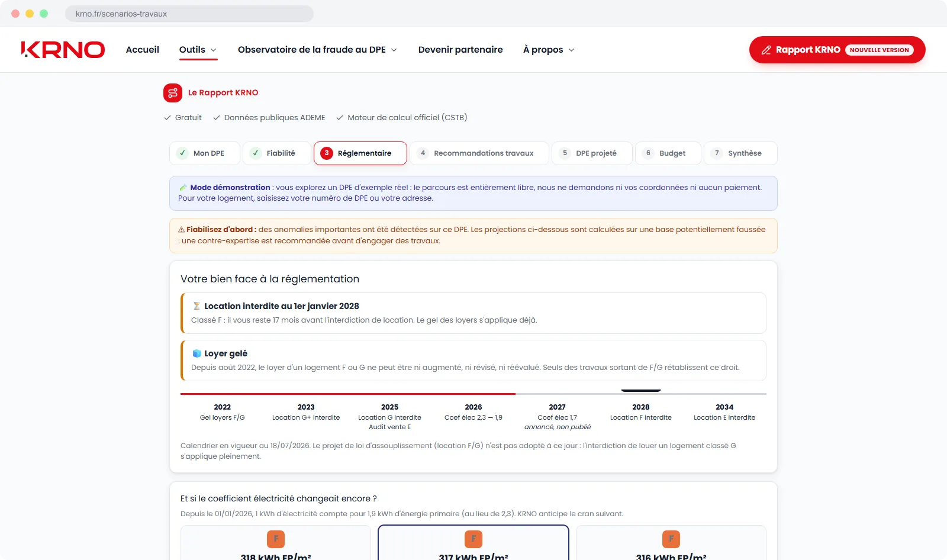
Task: Click the step 6 number badge
Action: [x=648, y=153]
